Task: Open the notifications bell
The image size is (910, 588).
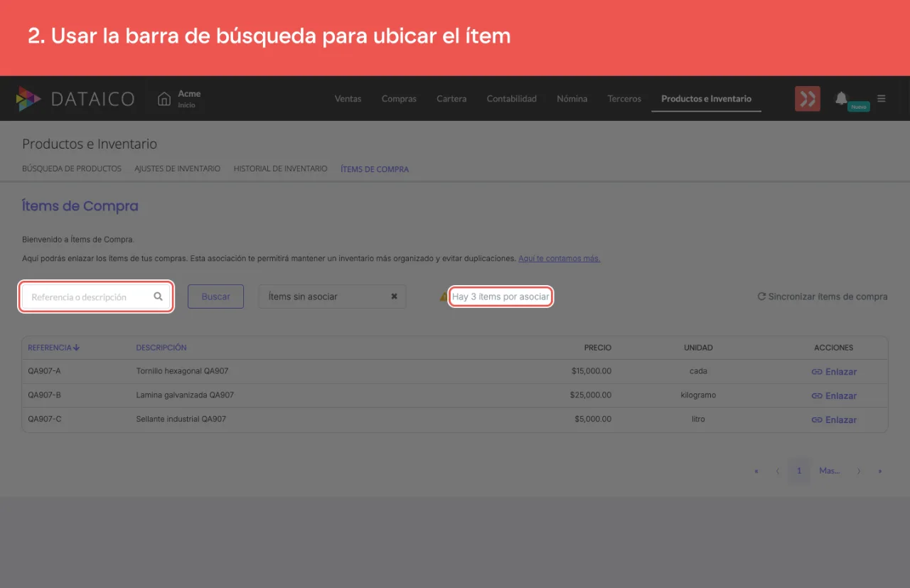Action: (842, 98)
